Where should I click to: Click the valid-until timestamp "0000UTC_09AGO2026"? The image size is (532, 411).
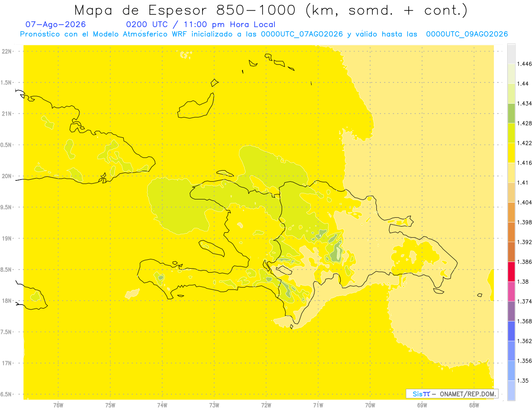pyautogui.click(x=467, y=34)
